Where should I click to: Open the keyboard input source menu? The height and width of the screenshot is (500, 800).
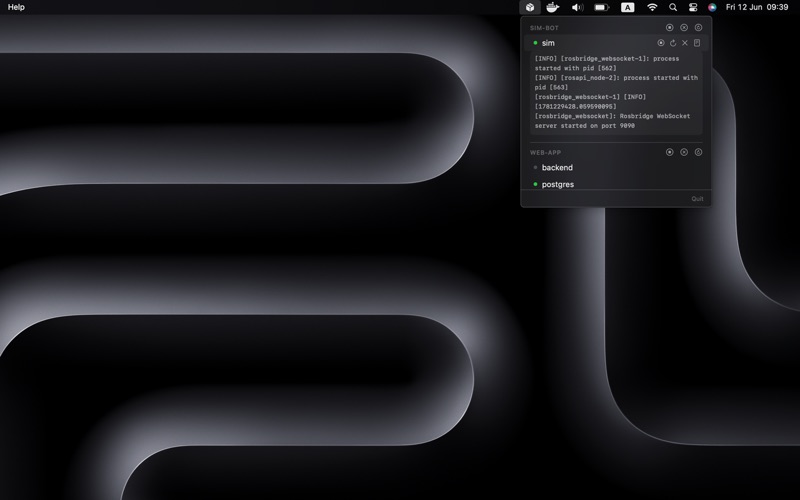(x=628, y=7)
